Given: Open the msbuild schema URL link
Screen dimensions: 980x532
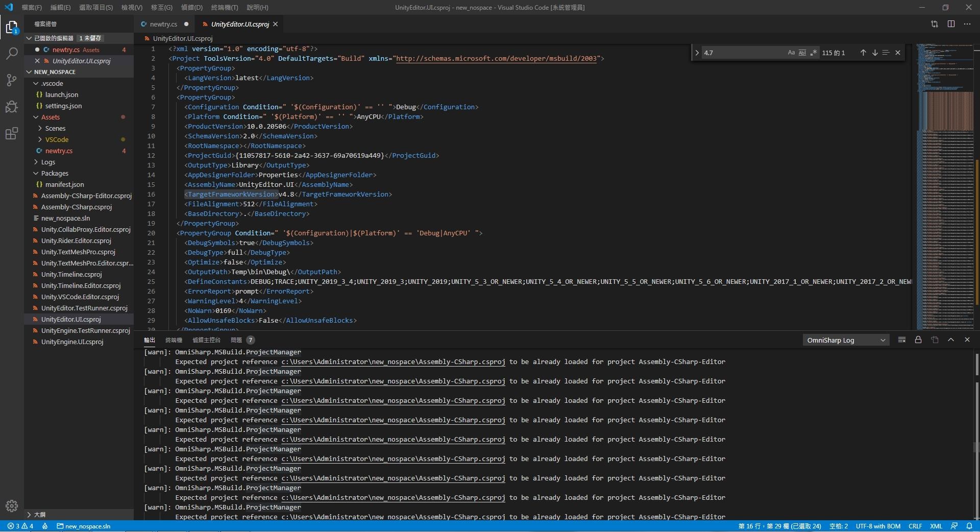Looking at the screenshot, I should [496, 58].
